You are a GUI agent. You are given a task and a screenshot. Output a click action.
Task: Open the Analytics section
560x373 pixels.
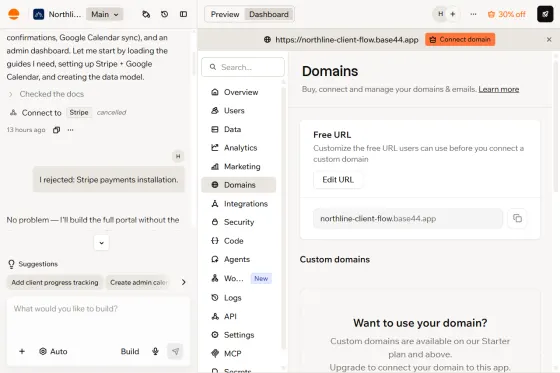click(239, 148)
